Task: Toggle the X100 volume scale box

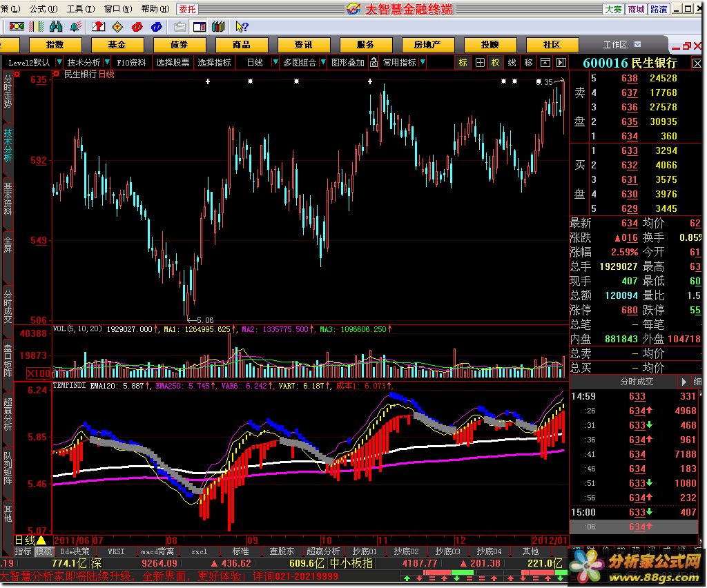Action: tap(39, 373)
